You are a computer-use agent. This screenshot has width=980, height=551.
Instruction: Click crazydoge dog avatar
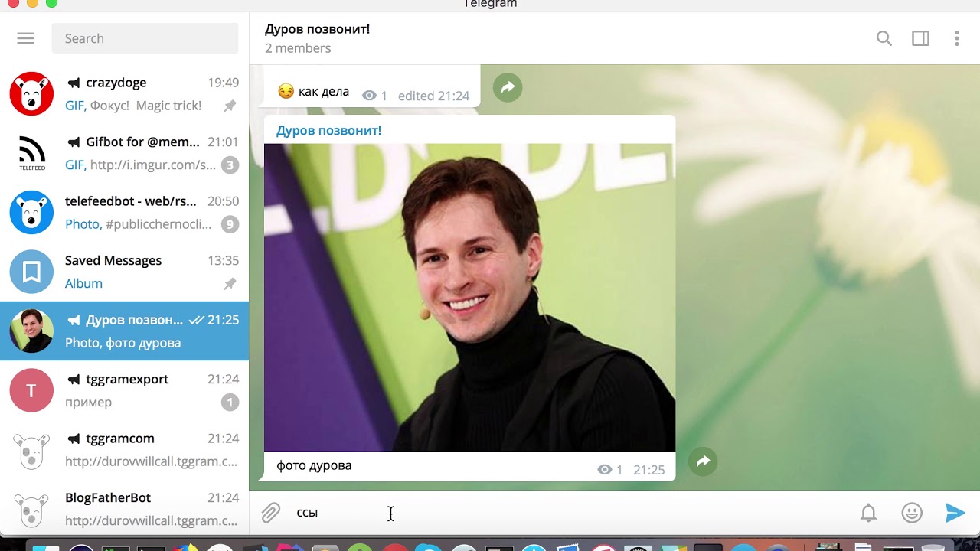pyautogui.click(x=31, y=93)
